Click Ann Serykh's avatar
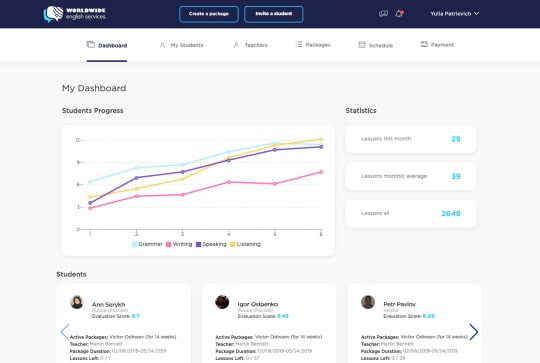This screenshot has height=363, width=540. [77, 302]
